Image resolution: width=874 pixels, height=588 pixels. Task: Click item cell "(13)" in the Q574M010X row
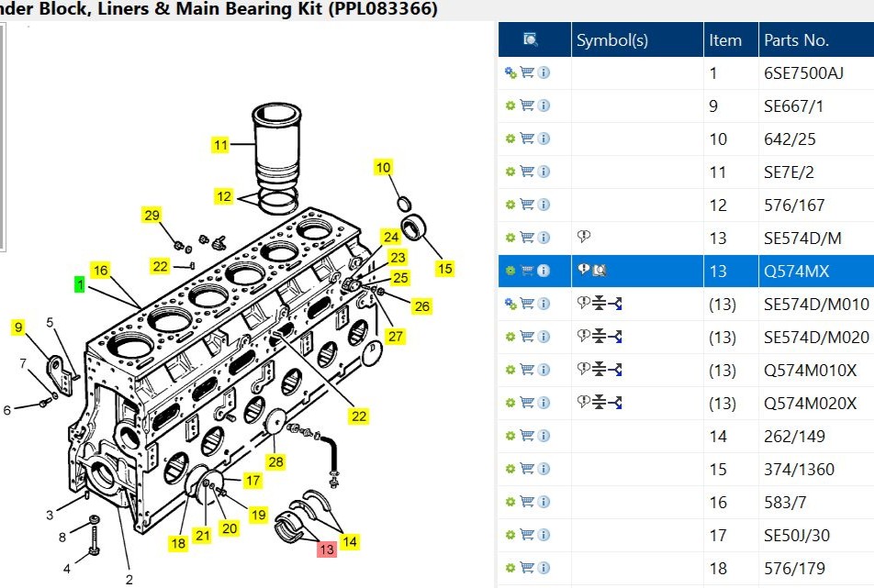723,371
